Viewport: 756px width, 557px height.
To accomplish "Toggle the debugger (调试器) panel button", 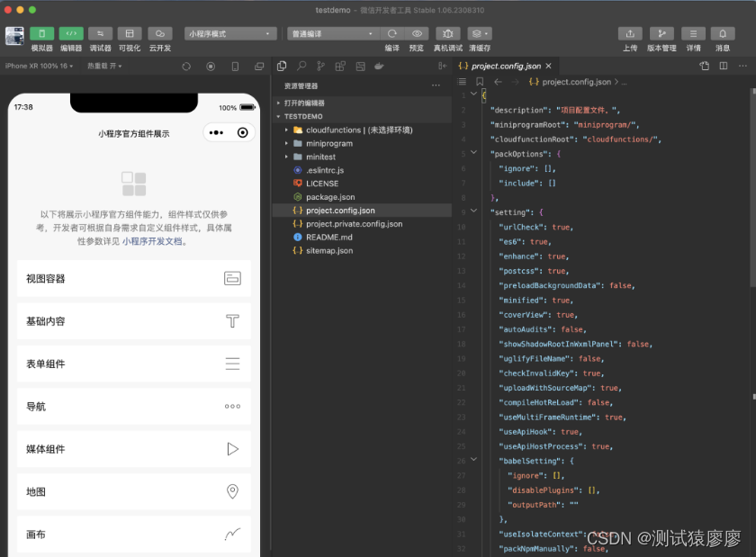I will (100, 34).
